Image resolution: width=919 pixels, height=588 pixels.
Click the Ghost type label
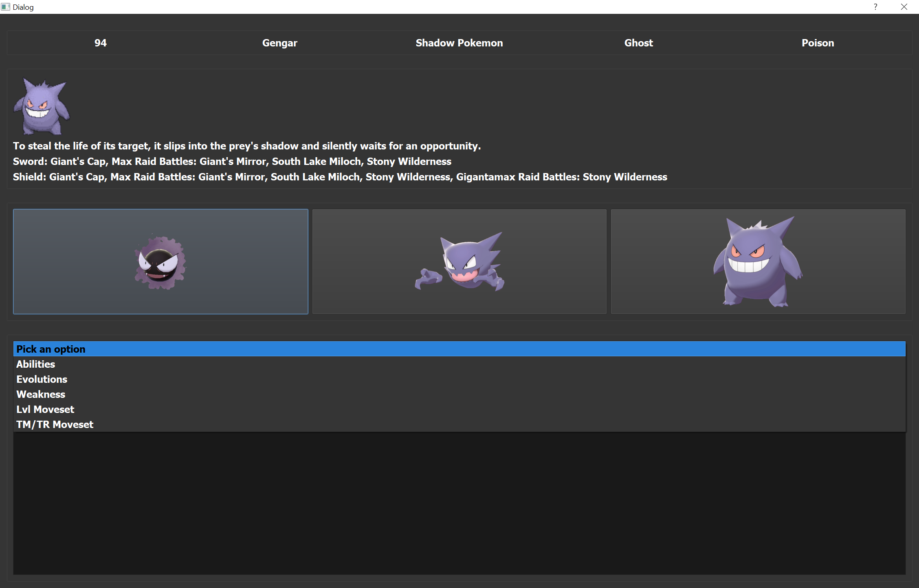(638, 43)
